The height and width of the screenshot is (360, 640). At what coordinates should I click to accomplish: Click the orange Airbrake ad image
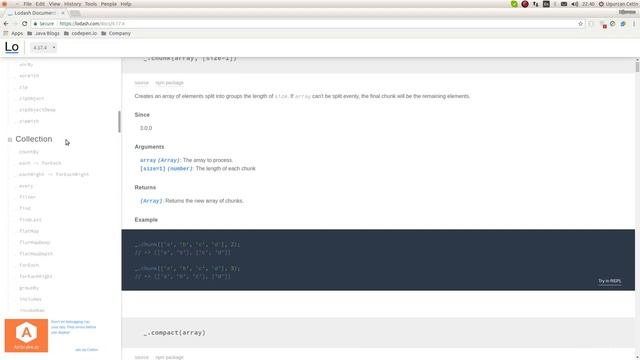[x=26, y=336]
